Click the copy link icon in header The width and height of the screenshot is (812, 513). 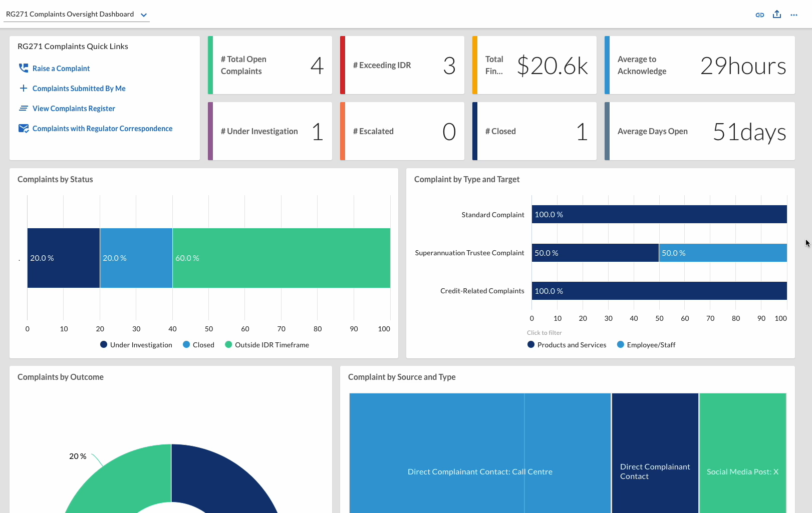point(760,15)
